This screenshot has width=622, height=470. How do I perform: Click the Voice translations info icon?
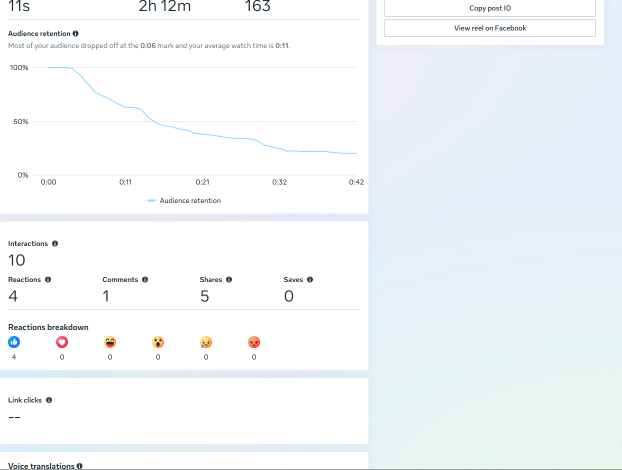pos(80,466)
